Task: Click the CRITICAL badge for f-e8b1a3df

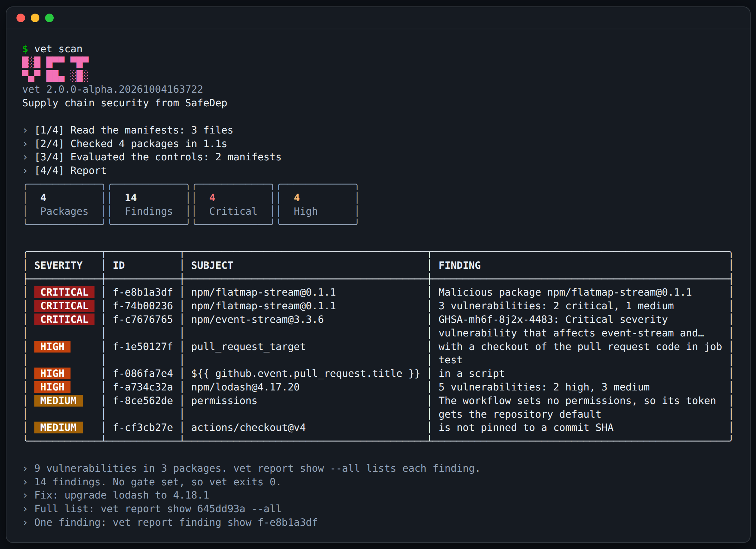Action: click(x=64, y=292)
